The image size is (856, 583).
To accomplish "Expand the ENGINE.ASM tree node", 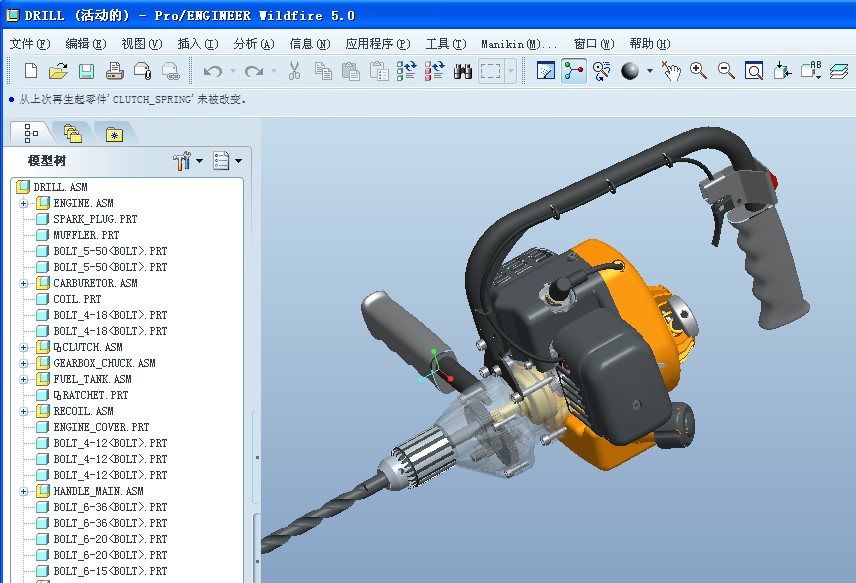I will [23, 203].
